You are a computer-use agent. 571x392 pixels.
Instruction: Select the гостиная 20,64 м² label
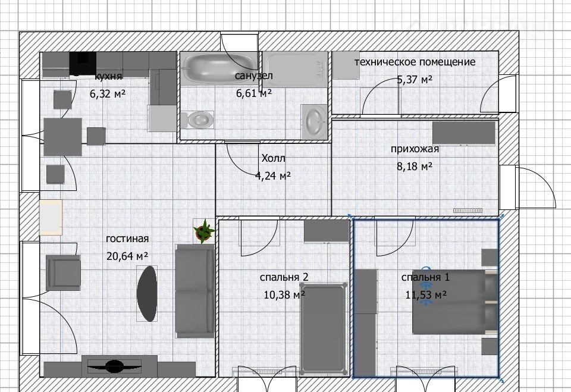[x=127, y=247]
